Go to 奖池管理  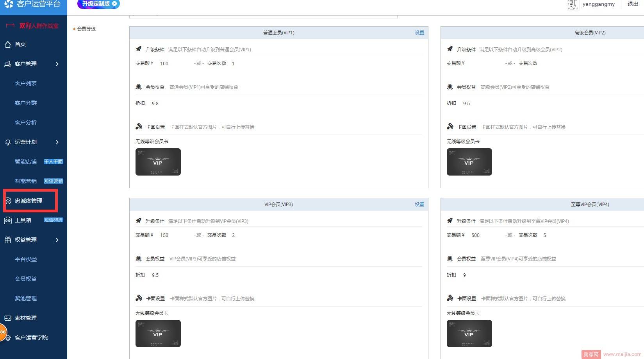26,298
